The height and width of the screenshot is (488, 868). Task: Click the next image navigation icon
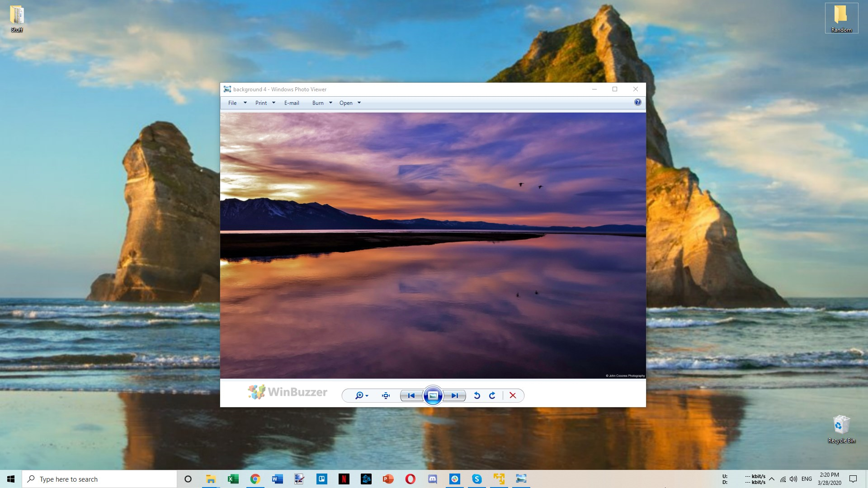454,395
